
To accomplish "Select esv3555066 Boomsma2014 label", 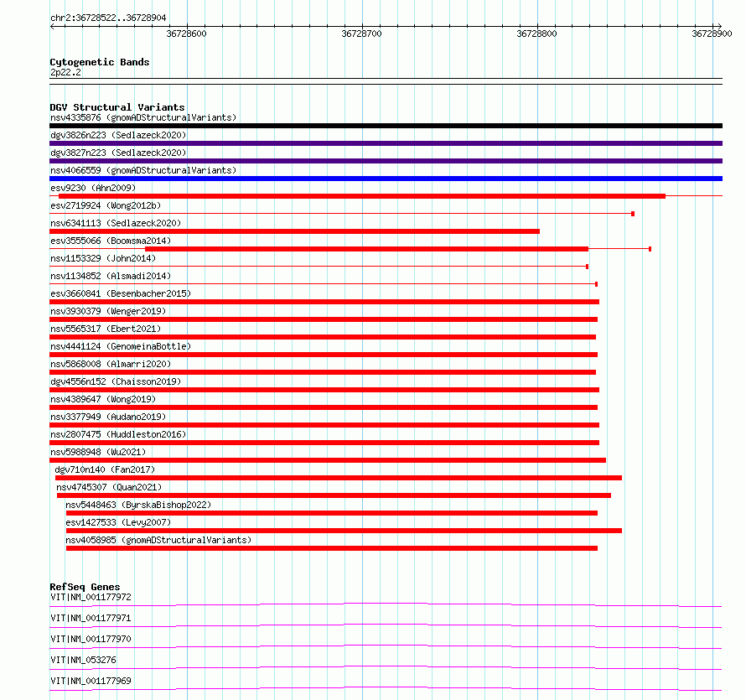I will pyautogui.click(x=111, y=241).
